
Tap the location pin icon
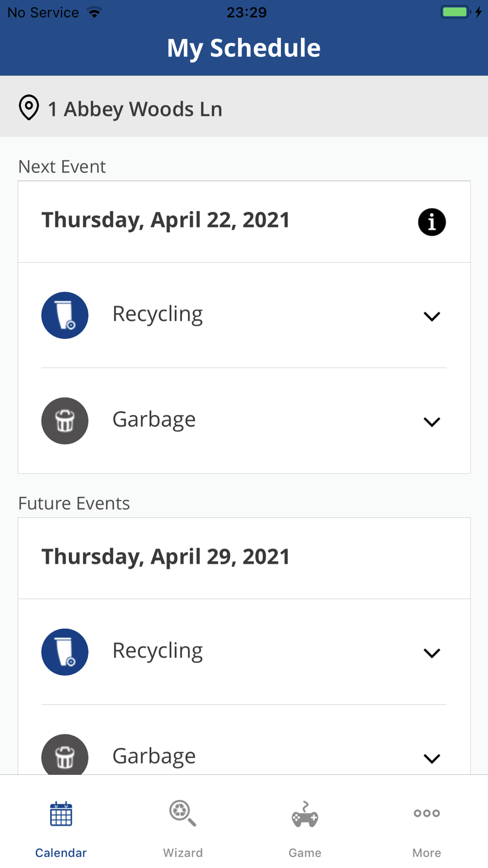coord(29,107)
